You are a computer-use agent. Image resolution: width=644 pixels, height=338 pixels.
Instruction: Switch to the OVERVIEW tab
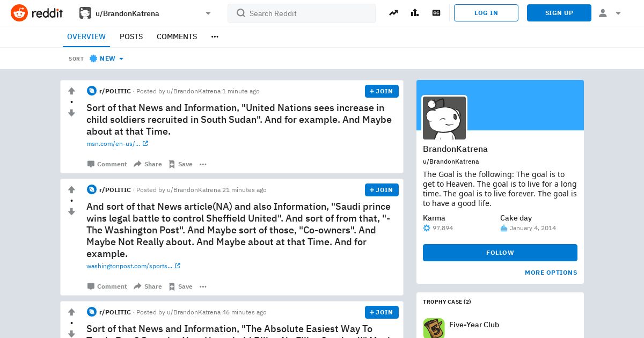coord(86,36)
